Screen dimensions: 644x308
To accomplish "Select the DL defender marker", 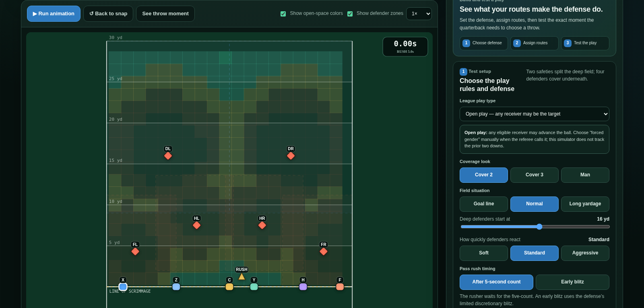I will click(168, 156).
